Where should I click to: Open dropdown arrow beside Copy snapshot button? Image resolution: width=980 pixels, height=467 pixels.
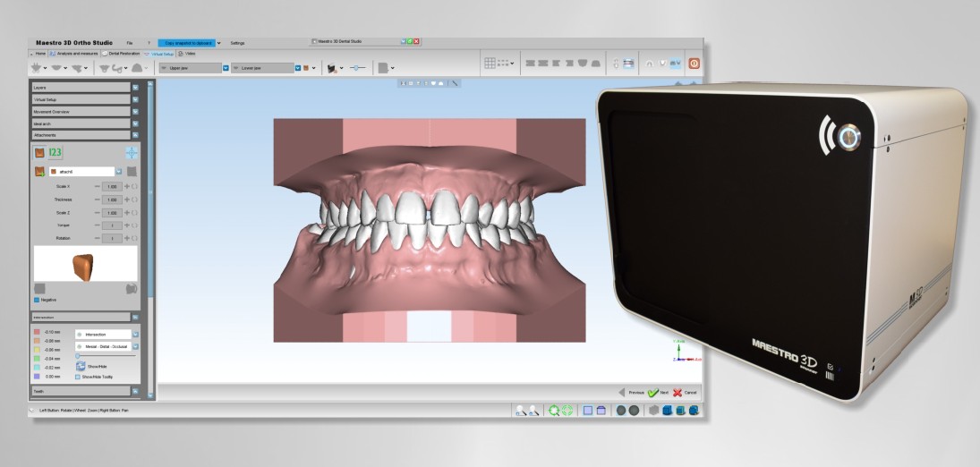(x=218, y=43)
